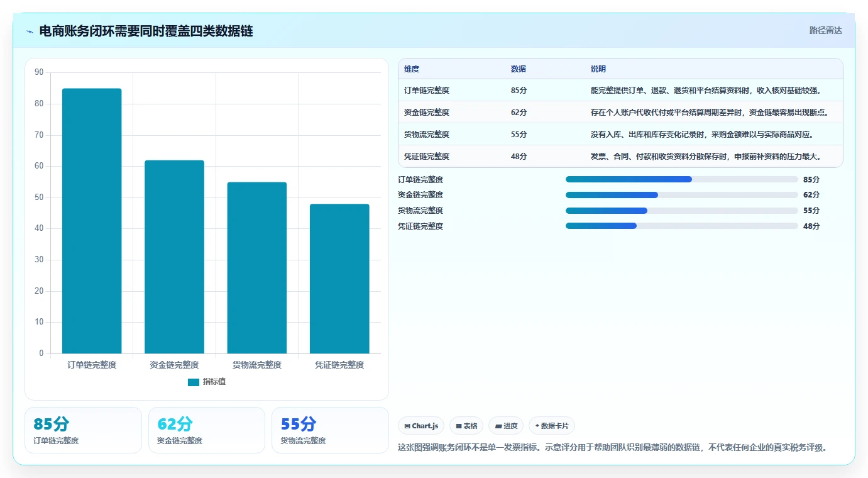
Task: Click description starting 能完整提供订单
Action: click(x=706, y=91)
